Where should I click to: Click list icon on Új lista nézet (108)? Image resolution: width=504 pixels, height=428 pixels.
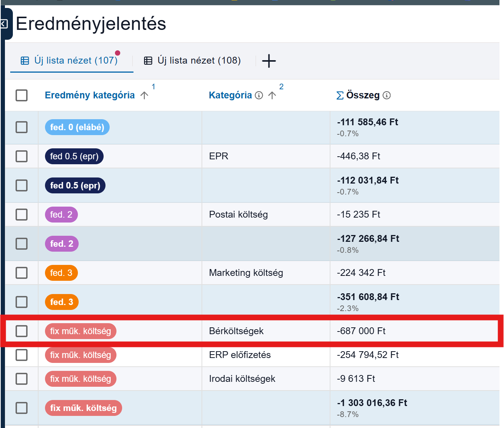[148, 61]
